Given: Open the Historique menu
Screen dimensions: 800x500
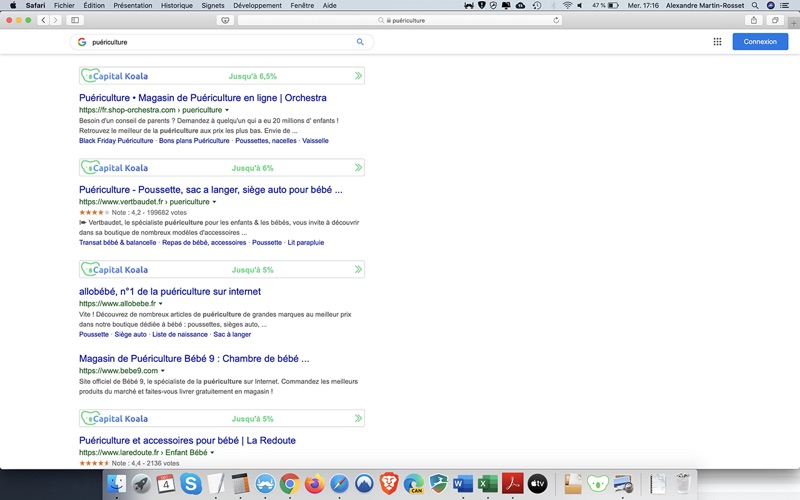Looking at the screenshot, I should coord(177,5).
